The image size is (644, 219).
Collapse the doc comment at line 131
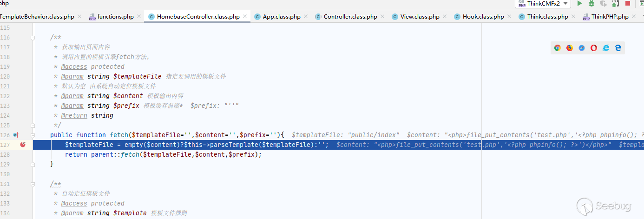[33, 184]
